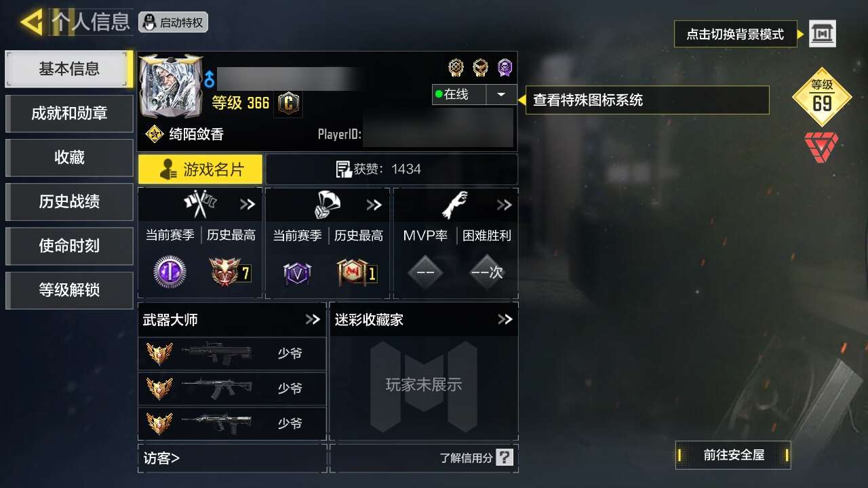Select the 等级解锁 tab
The width and height of the screenshot is (868, 488).
pyautogui.click(x=69, y=290)
